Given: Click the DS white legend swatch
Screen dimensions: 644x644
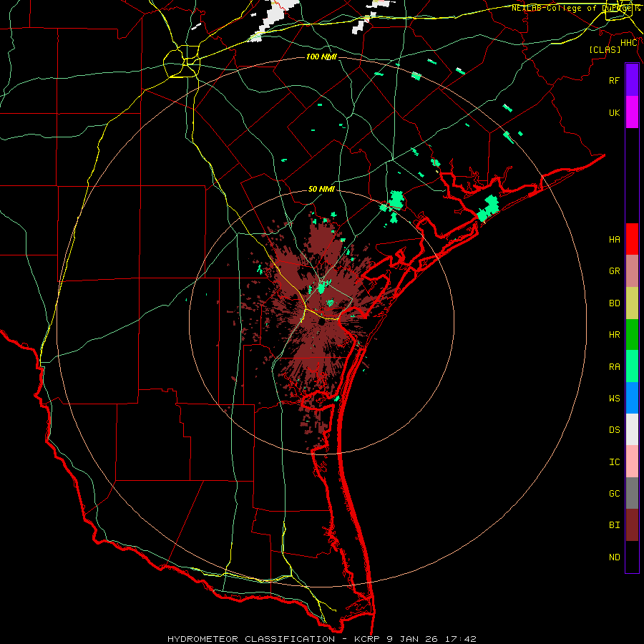Looking at the screenshot, I should [632, 429].
